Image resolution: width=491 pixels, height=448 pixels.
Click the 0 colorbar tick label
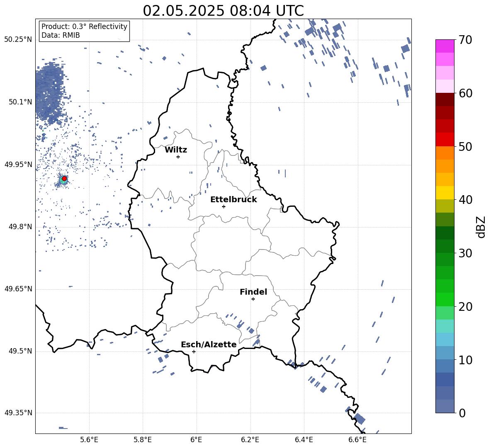point(462,413)
